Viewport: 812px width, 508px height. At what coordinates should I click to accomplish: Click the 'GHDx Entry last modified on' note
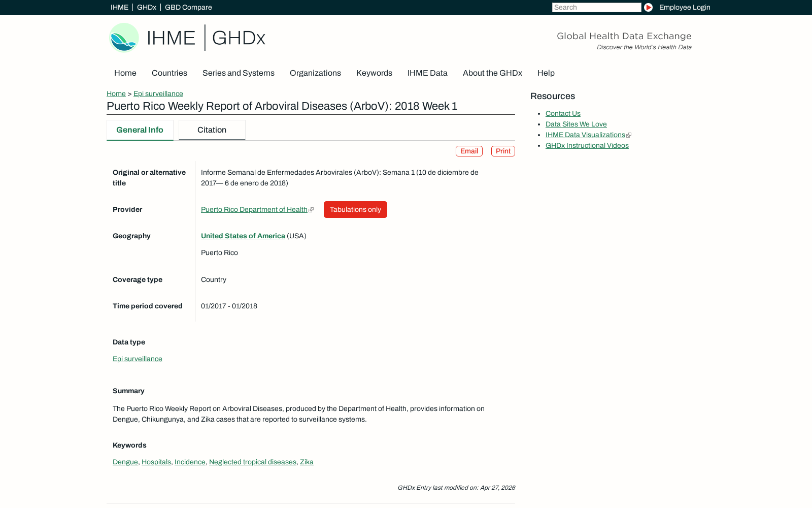[x=456, y=488]
